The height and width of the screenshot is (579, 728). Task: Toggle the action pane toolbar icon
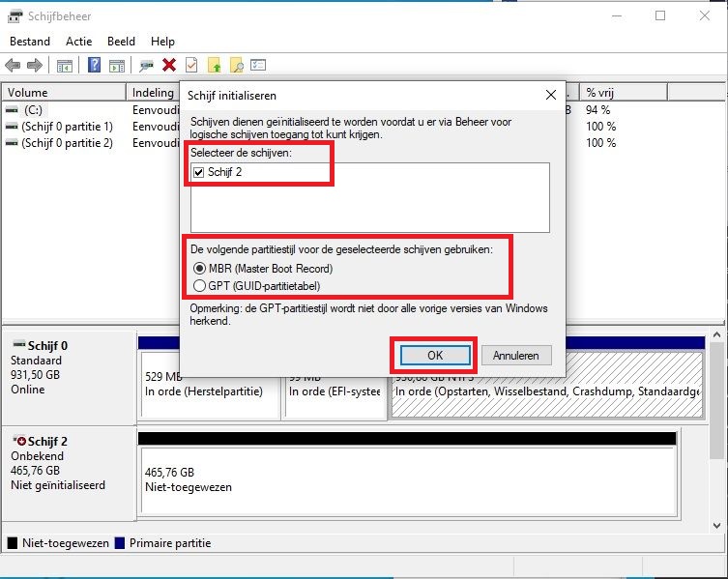pos(117,66)
